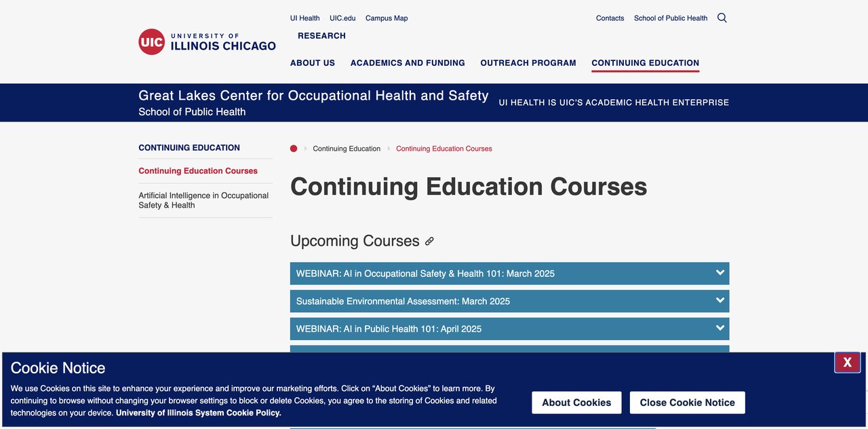Select the CONTINUING EDUCATION menu item
The width and height of the screenshot is (868, 429).
(645, 62)
